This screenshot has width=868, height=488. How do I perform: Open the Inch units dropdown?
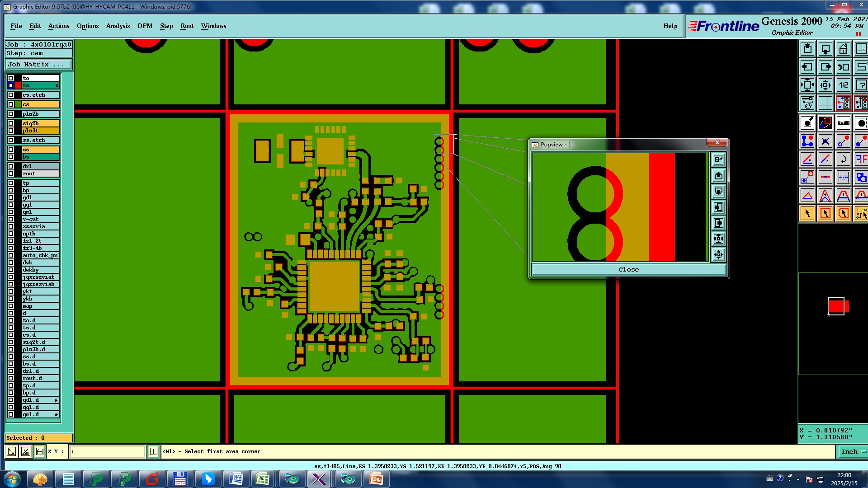tap(852, 451)
